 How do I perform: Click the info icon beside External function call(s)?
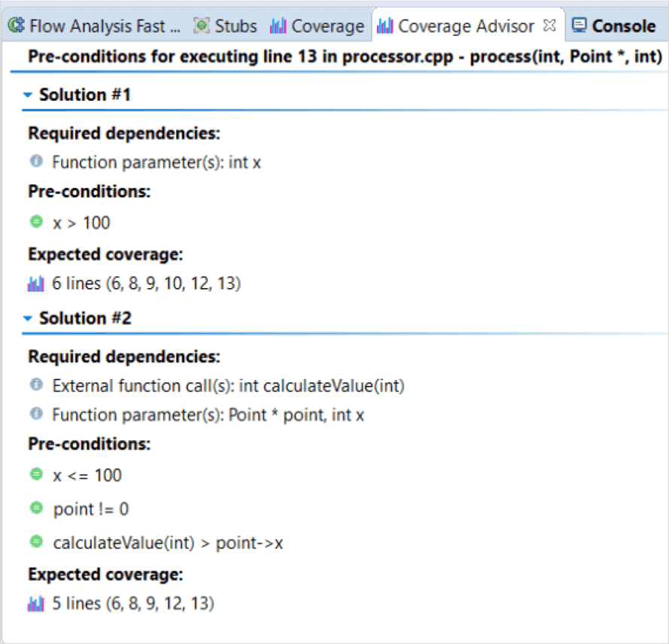[x=35, y=385]
